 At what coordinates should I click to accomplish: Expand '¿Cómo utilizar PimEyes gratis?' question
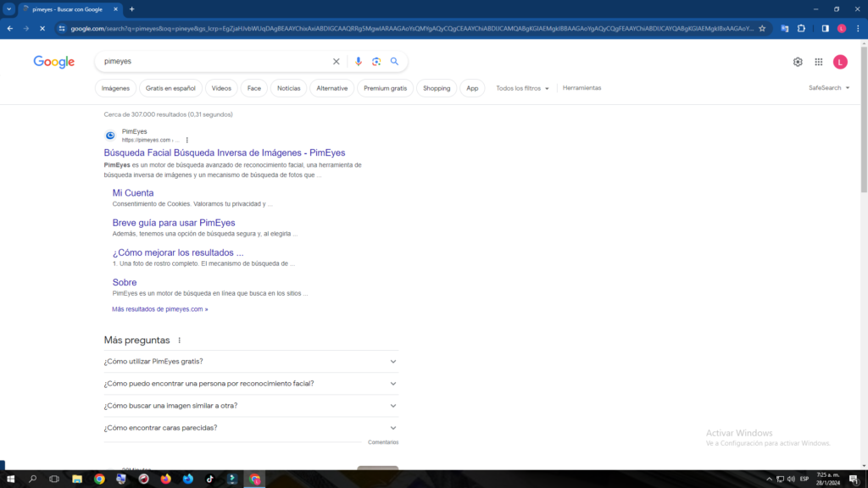[251, 361]
